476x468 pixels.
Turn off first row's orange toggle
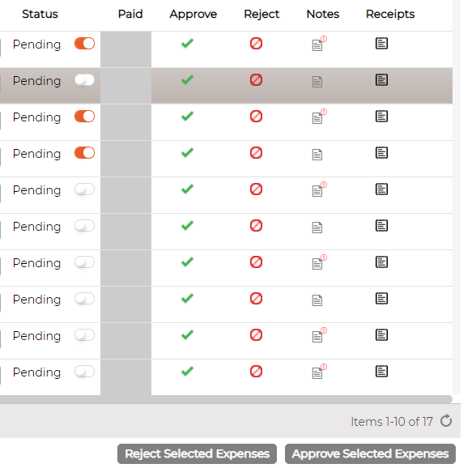tap(85, 44)
